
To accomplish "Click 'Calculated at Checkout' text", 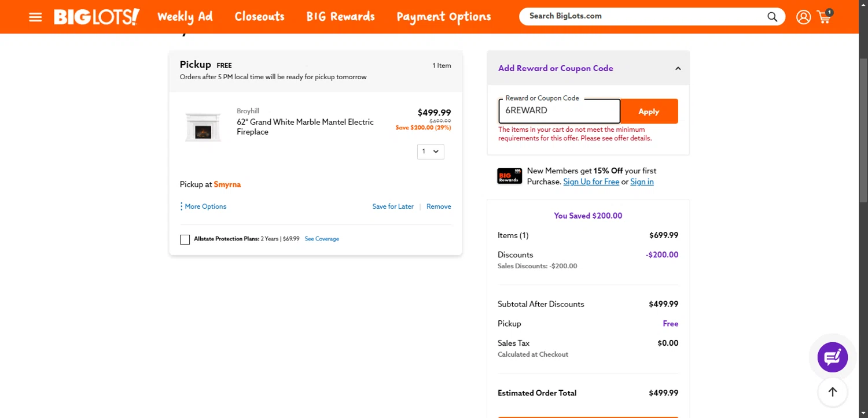I will click(533, 354).
